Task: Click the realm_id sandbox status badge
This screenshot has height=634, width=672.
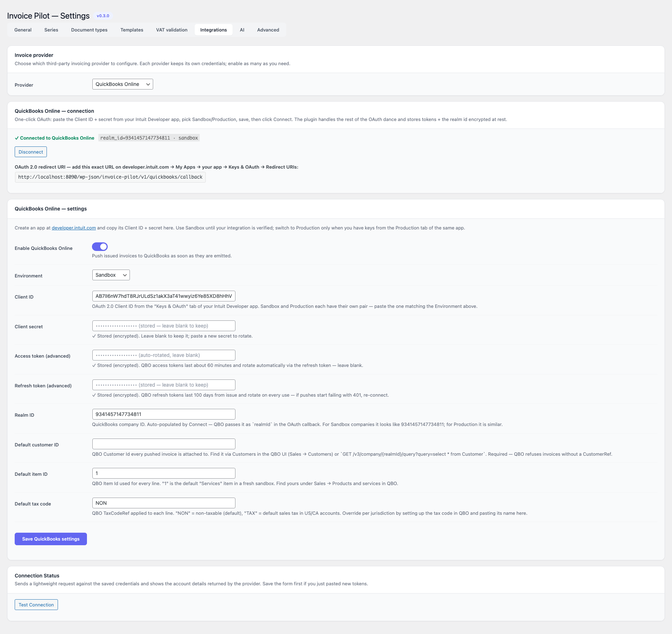Action: click(149, 138)
